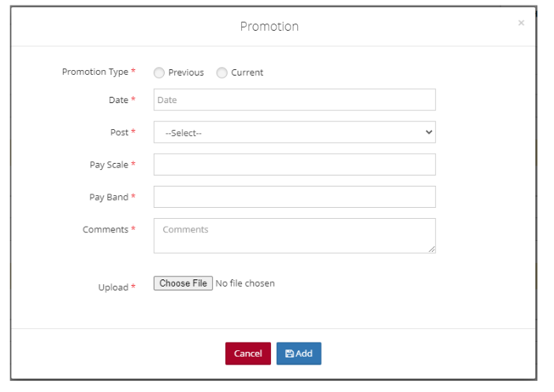Click the Comments field label

[105, 230]
